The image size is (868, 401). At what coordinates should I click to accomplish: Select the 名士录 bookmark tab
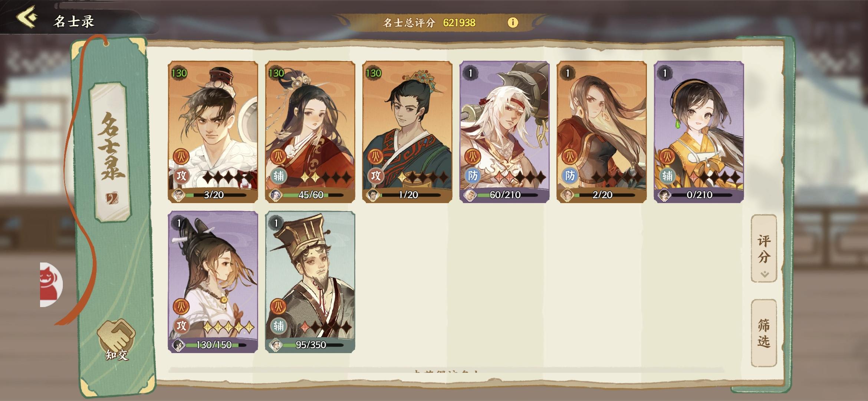tap(111, 151)
